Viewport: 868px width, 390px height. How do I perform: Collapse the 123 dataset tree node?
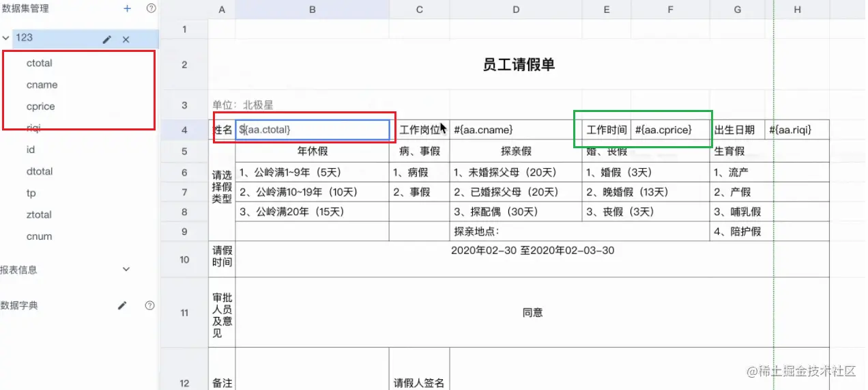(6, 38)
